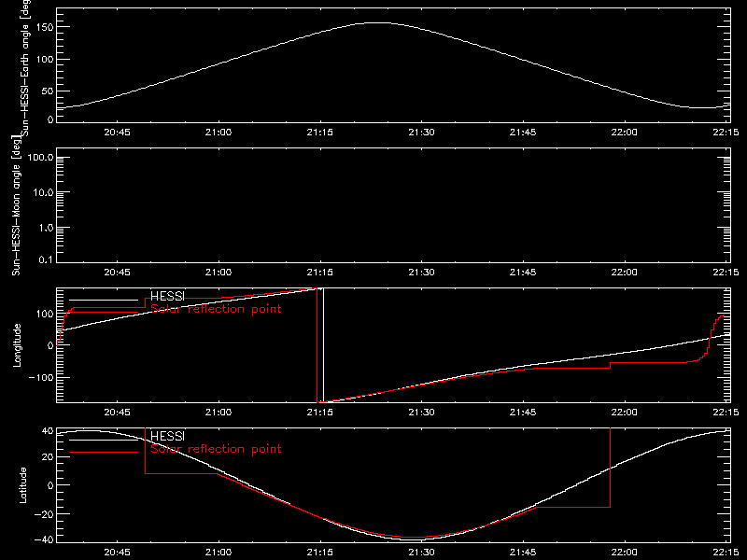Screen dimensions: 747x560
Task: Click 22:15 label under Earth angle plot
Action: coord(726,133)
